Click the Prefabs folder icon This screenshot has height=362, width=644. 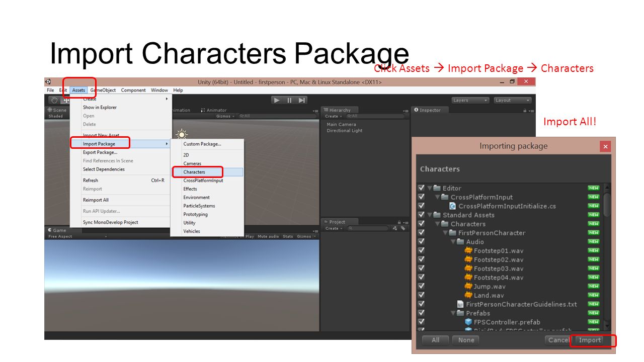[460, 313]
